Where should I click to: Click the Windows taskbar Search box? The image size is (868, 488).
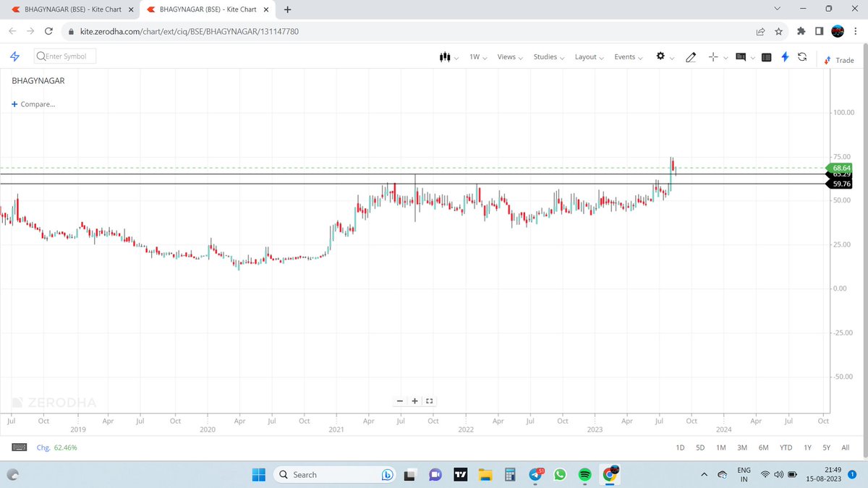(x=334, y=475)
